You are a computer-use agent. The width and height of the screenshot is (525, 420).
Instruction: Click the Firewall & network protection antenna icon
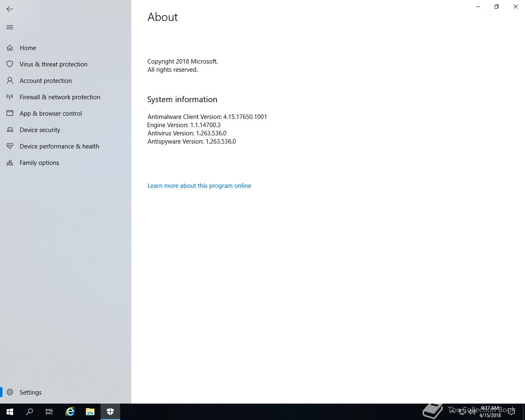tap(10, 97)
